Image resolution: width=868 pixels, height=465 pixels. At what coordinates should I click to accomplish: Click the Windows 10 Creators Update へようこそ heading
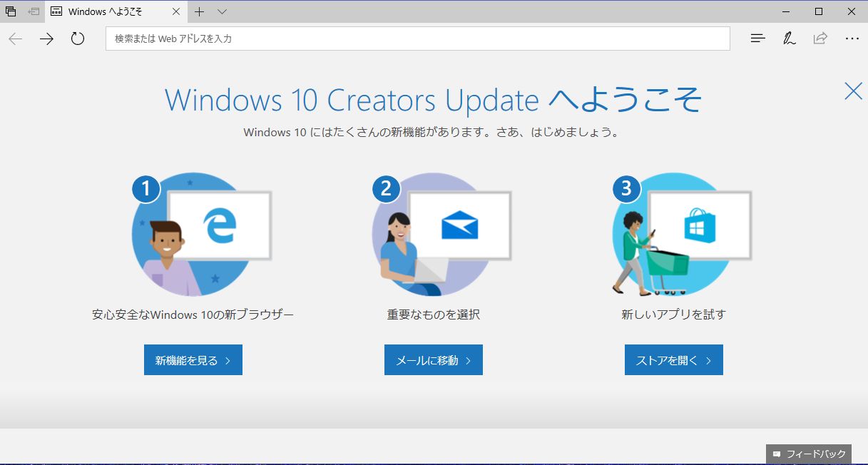[434, 100]
